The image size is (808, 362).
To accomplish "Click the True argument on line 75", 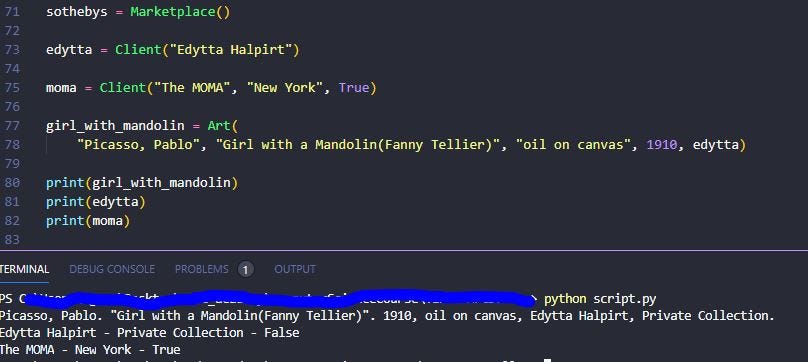I will [x=354, y=88].
